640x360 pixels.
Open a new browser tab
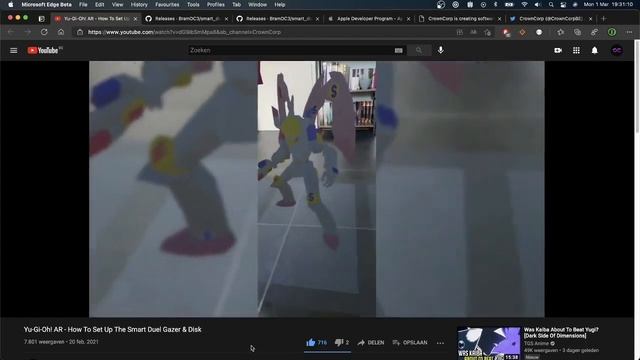[x=604, y=18]
